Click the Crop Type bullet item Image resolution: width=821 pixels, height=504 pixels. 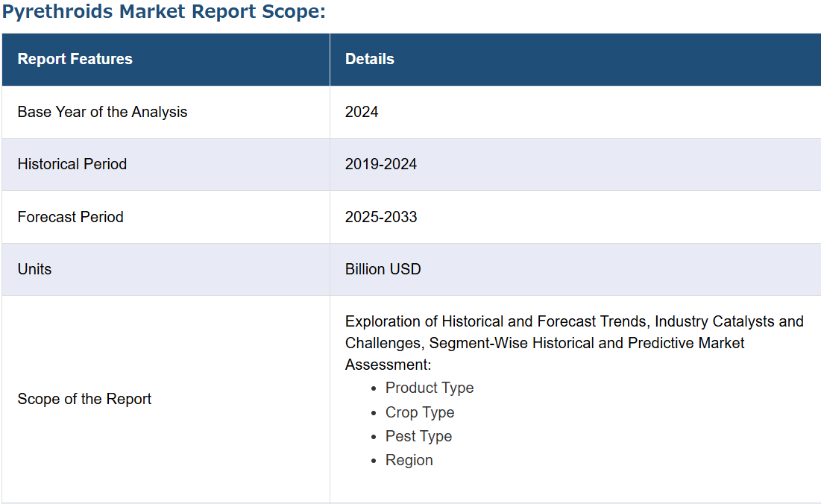click(x=420, y=412)
